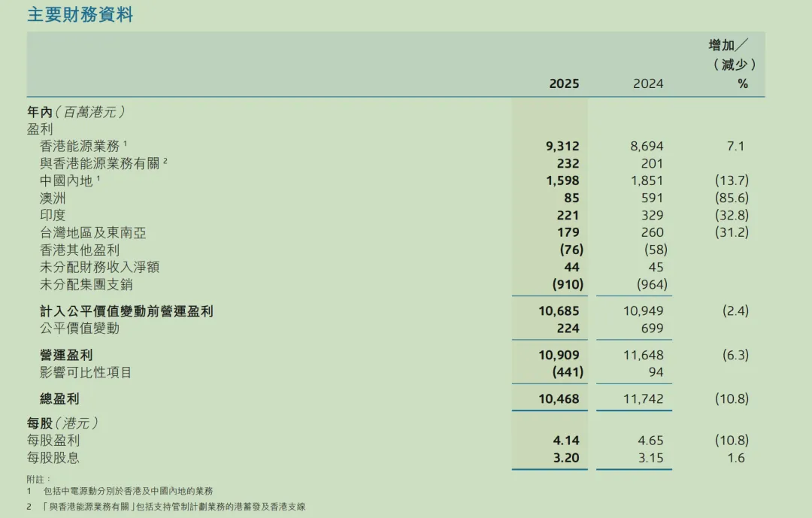Click the heading 主要財務資料
The width and height of the screenshot is (812, 518).
coord(80,14)
